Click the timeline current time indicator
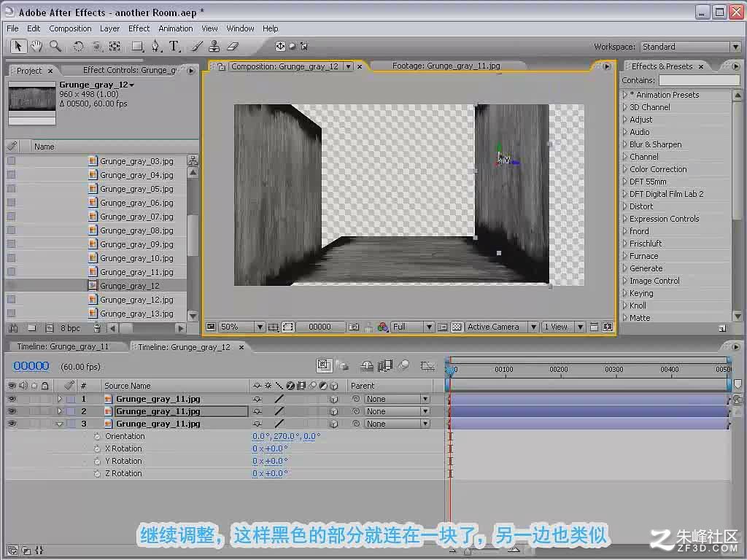Screen dimensions: 747x560 coord(449,370)
